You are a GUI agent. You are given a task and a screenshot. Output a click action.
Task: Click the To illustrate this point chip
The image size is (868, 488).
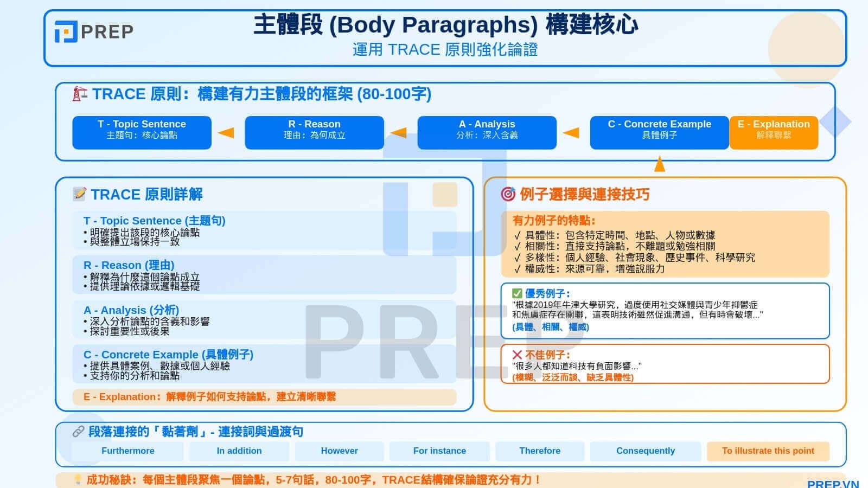coord(768,451)
